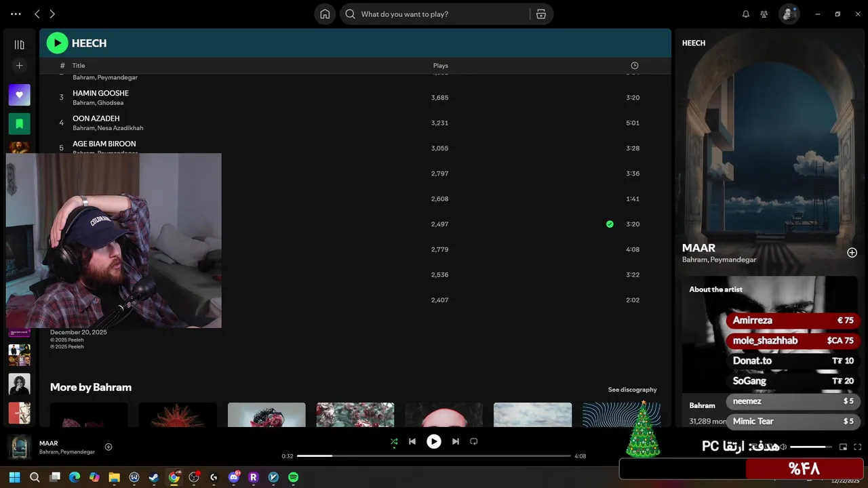868x488 pixels.
Task: Open the blue spiral album thumbnail
Action: [621, 415]
